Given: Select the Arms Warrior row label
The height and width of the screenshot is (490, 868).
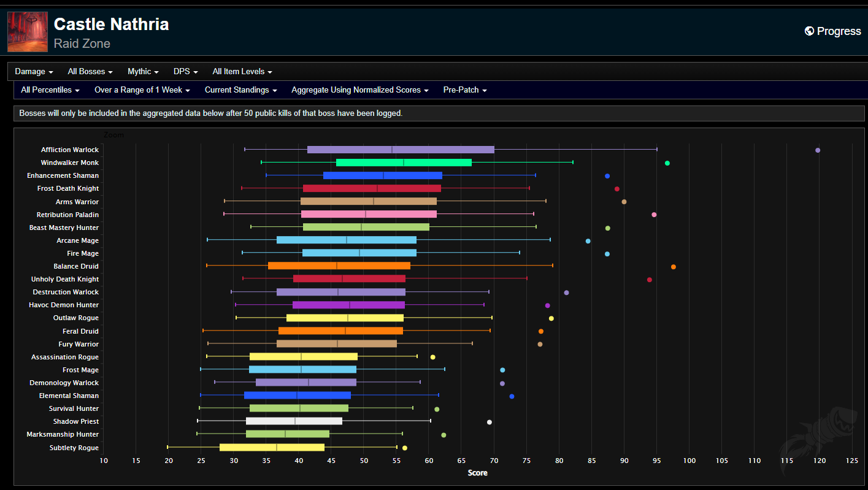Looking at the screenshot, I should tap(77, 202).
